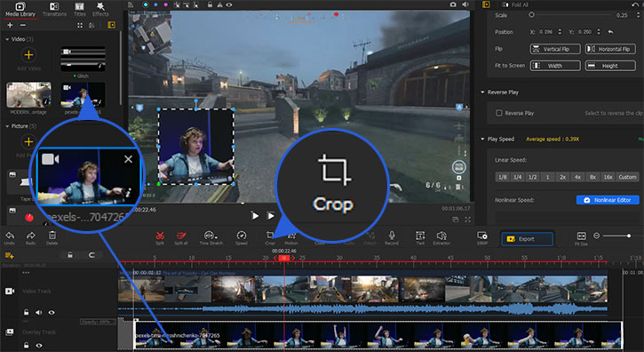The image size is (644, 352).
Task: Toggle the lock icon above the timeline tracks
Action: pyautogui.click(x=70, y=255)
